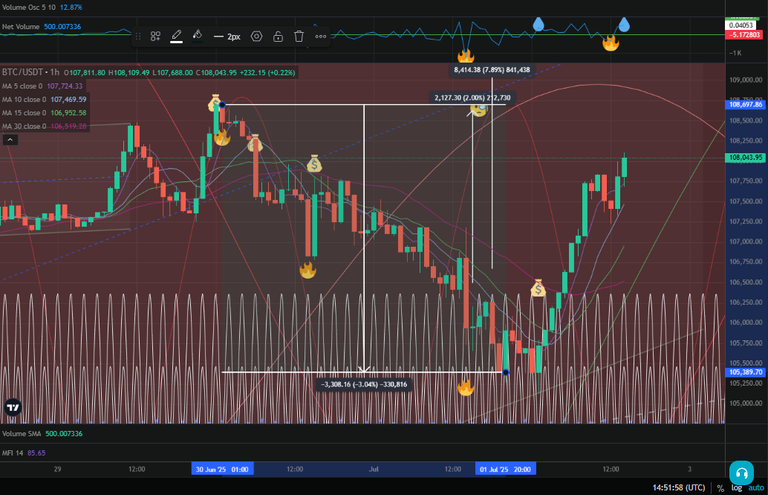768x495 pixels.
Task: Select the BTC/USDT 1h symbol title
Action: (x=30, y=72)
